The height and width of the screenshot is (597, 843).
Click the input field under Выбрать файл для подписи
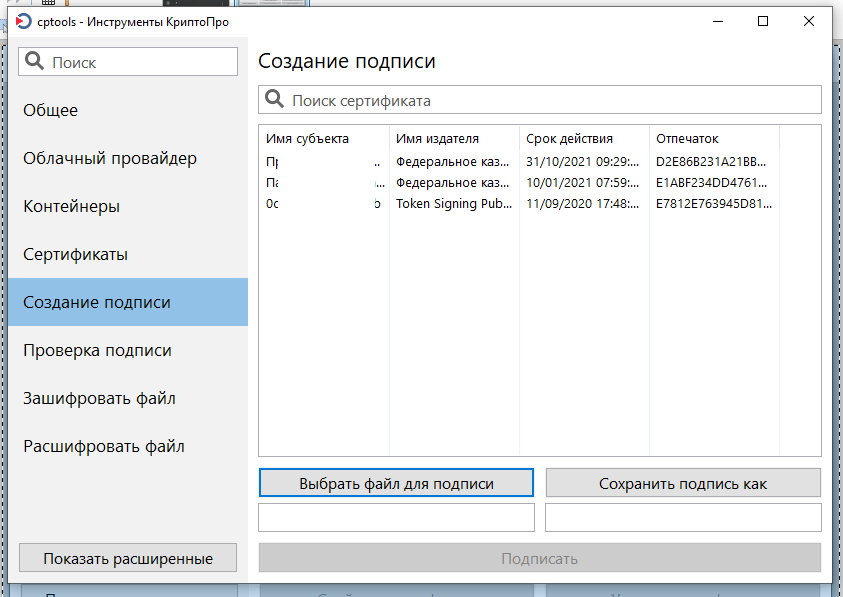coord(396,517)
